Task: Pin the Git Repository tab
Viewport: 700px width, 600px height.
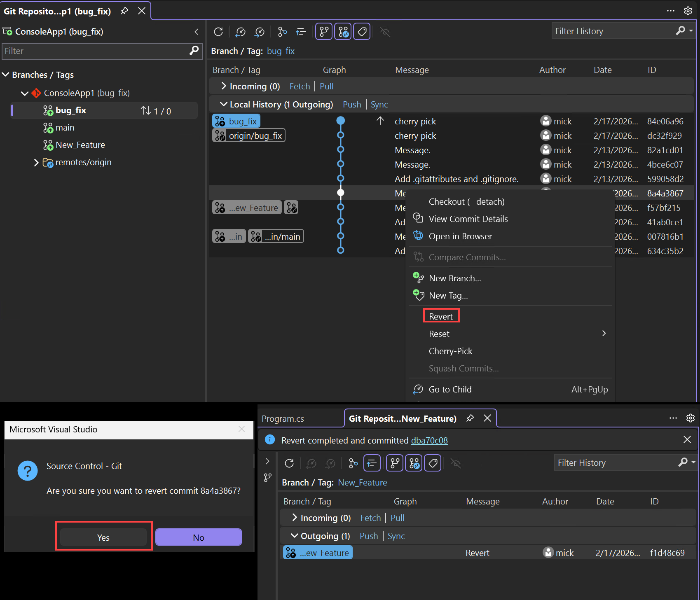Action: coord(124,11)
